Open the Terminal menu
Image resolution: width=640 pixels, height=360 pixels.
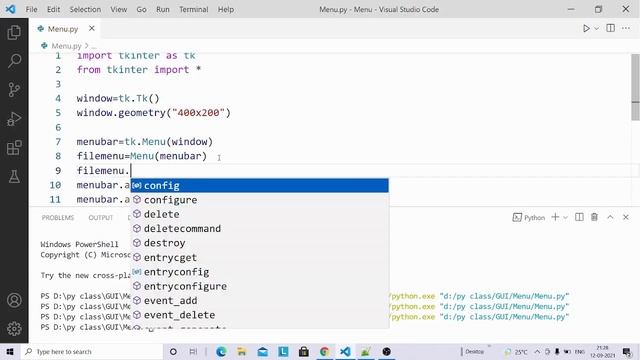[193, 9]
